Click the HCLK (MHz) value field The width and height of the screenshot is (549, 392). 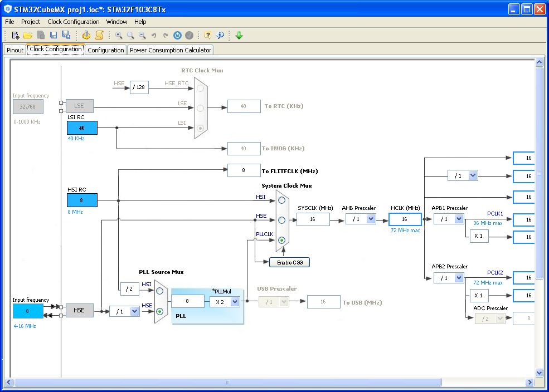pyautogui.click(x=405, y=219)
